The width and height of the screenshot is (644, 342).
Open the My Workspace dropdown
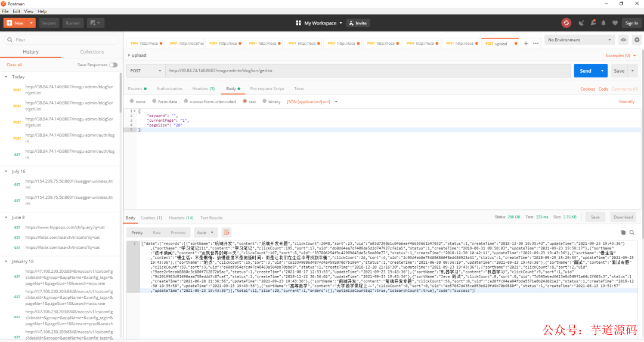coord(323,23)
